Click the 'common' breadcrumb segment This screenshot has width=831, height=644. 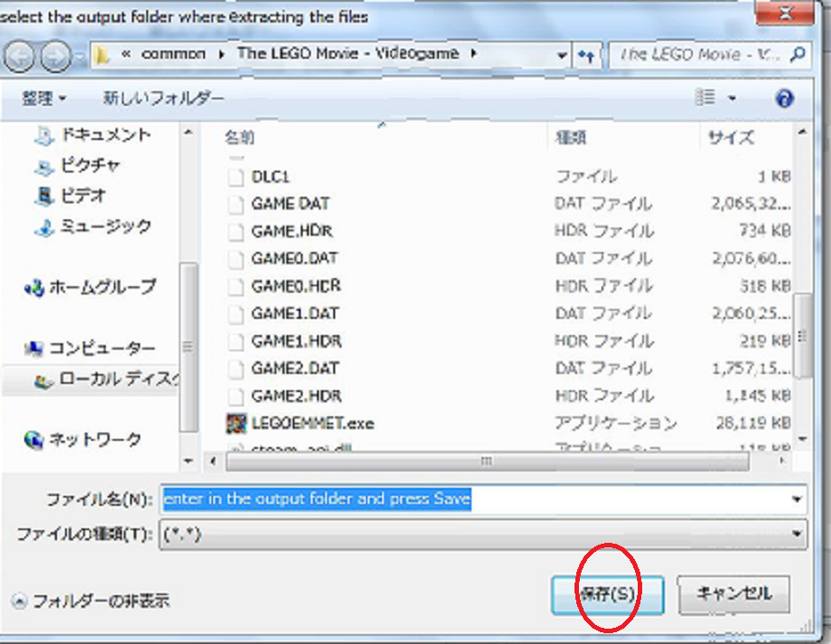point(173,53)
